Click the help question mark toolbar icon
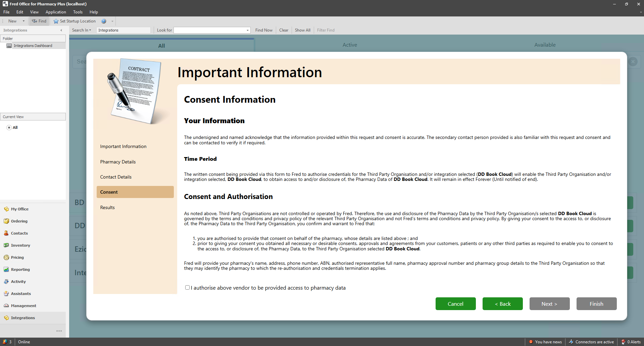Image resolution: width=644 pixels, height=346 pixels. tap(104, 21)
